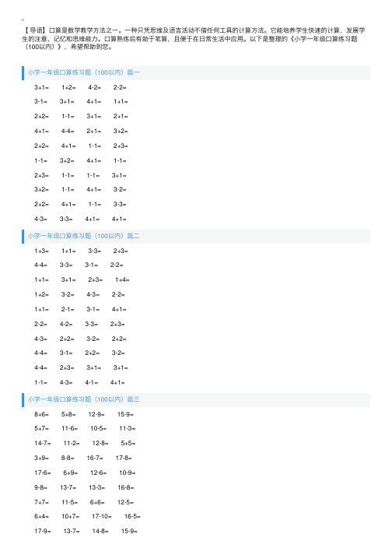This screenshot has width=392, height=555.
Task: Select the problem 17-6=
Action: (43, 473)
